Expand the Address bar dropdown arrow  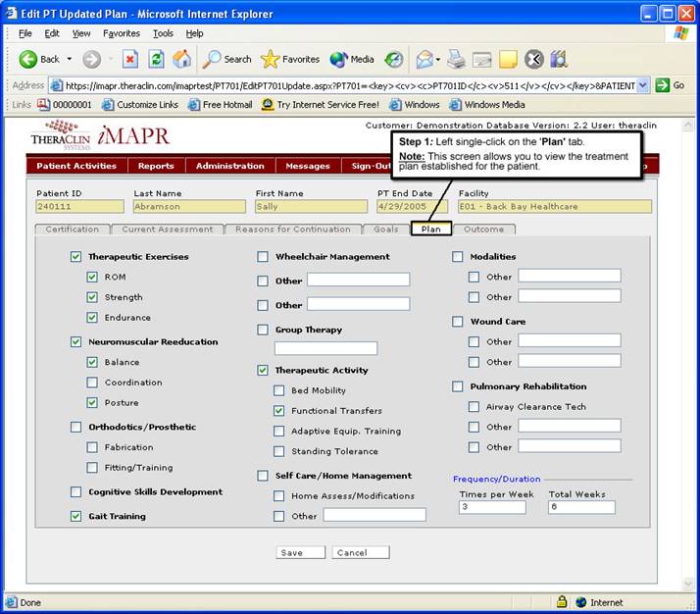point(643,85)
